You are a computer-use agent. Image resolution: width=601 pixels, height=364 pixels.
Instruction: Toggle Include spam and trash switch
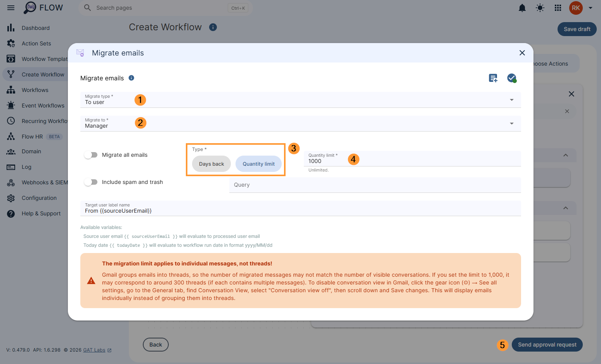[x=91, y=182]
